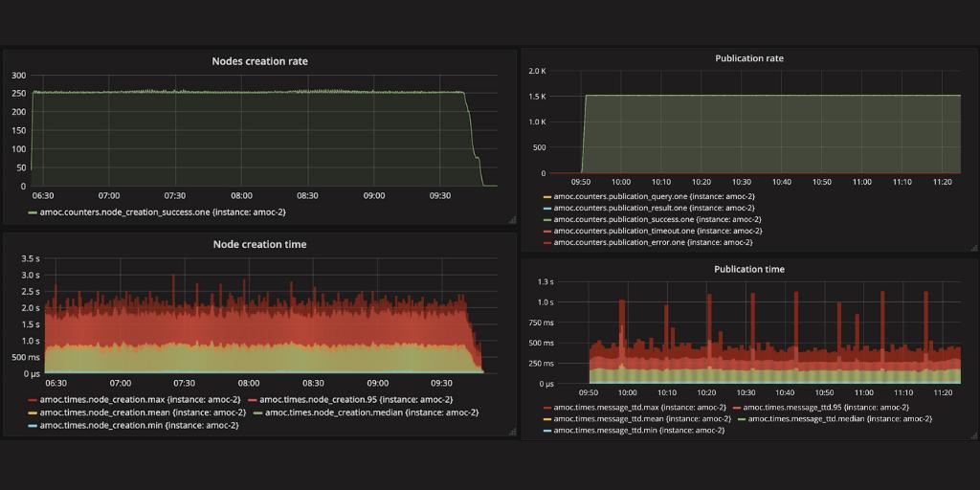Toggle the node_creation.mean series label

(142, 412)
